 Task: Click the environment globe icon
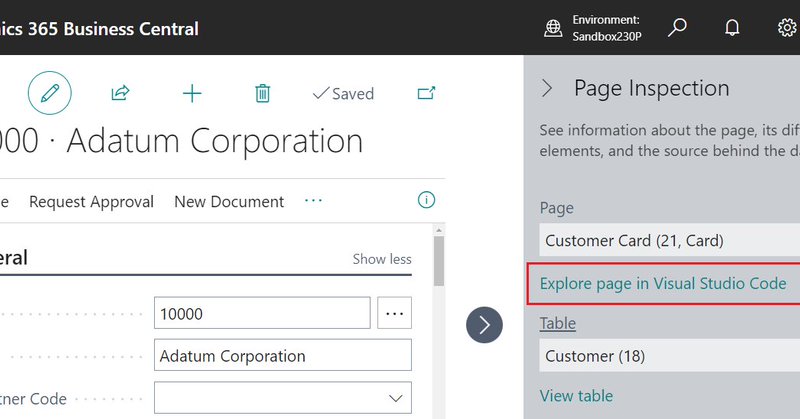coord(553,28)
